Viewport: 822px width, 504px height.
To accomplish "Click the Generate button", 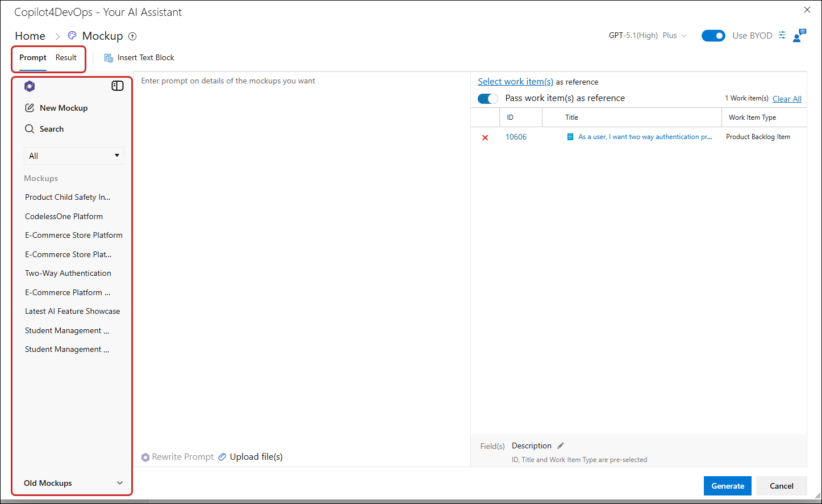I will [x=728, y=486].
